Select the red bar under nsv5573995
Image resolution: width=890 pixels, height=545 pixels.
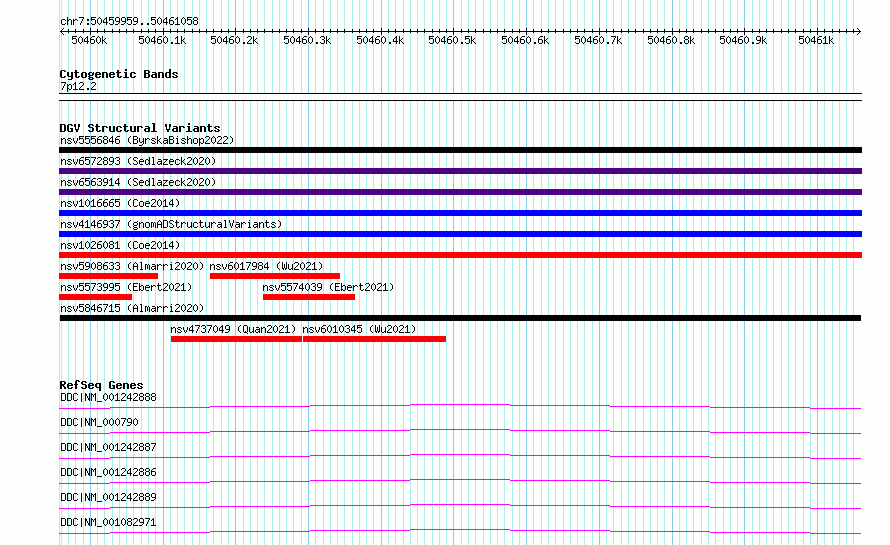click(95, 297)
